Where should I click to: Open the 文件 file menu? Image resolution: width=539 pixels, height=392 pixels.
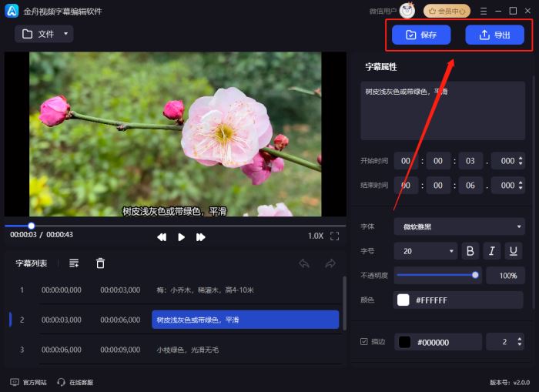coord(44,34)
